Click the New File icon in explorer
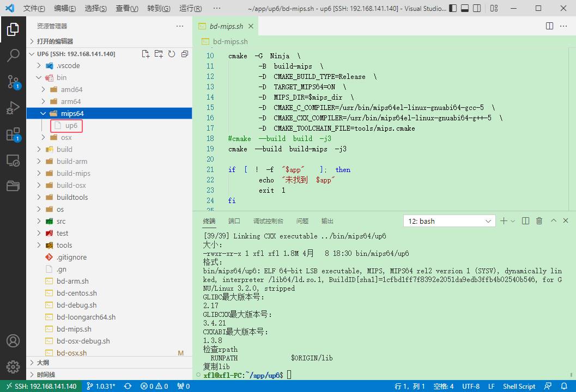The image size is (576, 392). pyautogui.click(x=145, y=54)
